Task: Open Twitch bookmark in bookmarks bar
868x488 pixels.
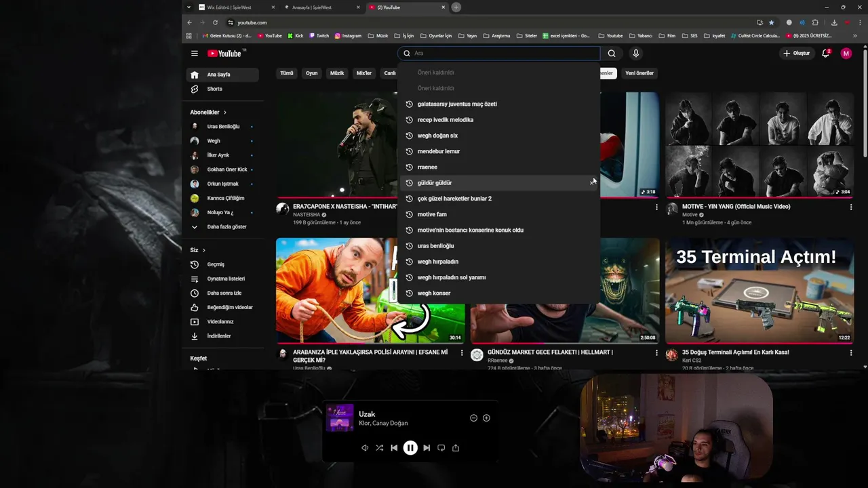Action: (x=319, y=36)
